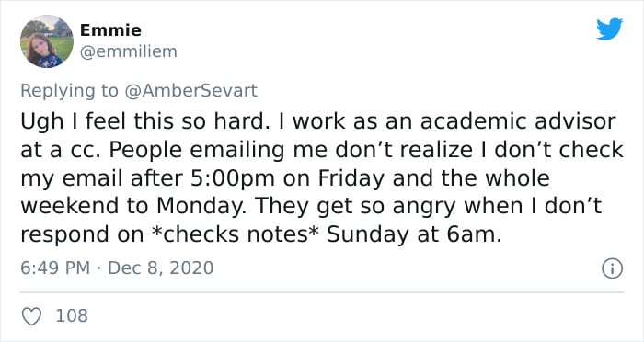Viewport: 644px width, 342px height.
Task: Open Emmie's profile avatar photo
Action: click(47, 41)
